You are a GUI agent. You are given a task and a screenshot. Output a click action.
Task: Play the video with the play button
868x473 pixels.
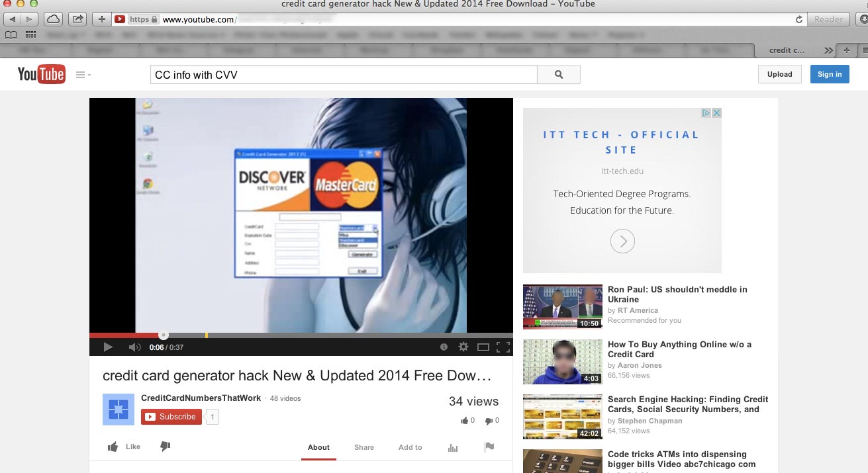coord(108,347)
